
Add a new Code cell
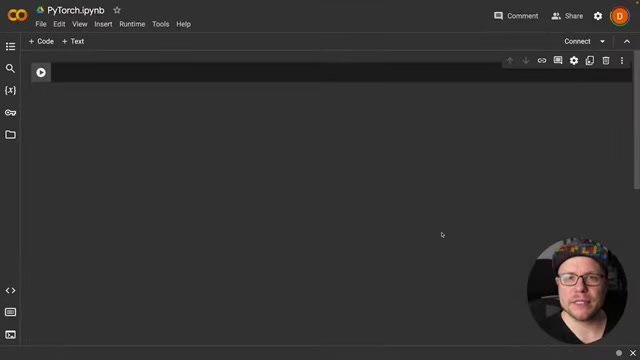click(x=41, y=41)
